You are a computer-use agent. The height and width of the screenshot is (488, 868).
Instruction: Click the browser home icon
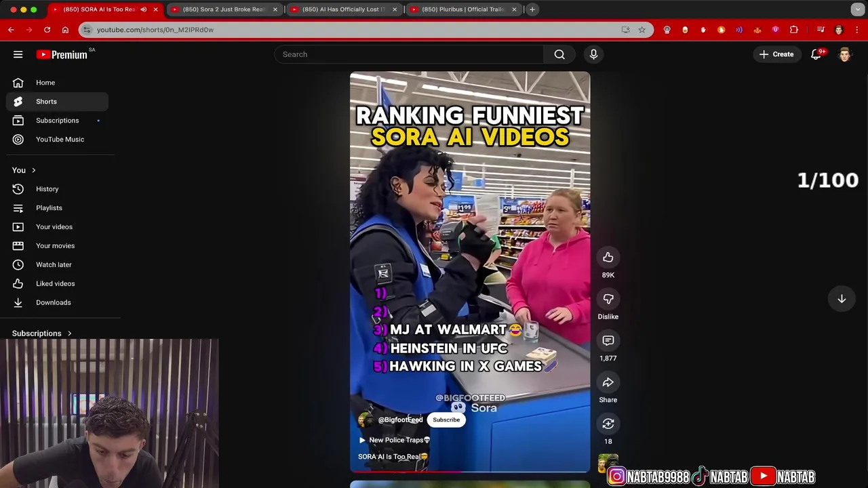click(65, 30)
